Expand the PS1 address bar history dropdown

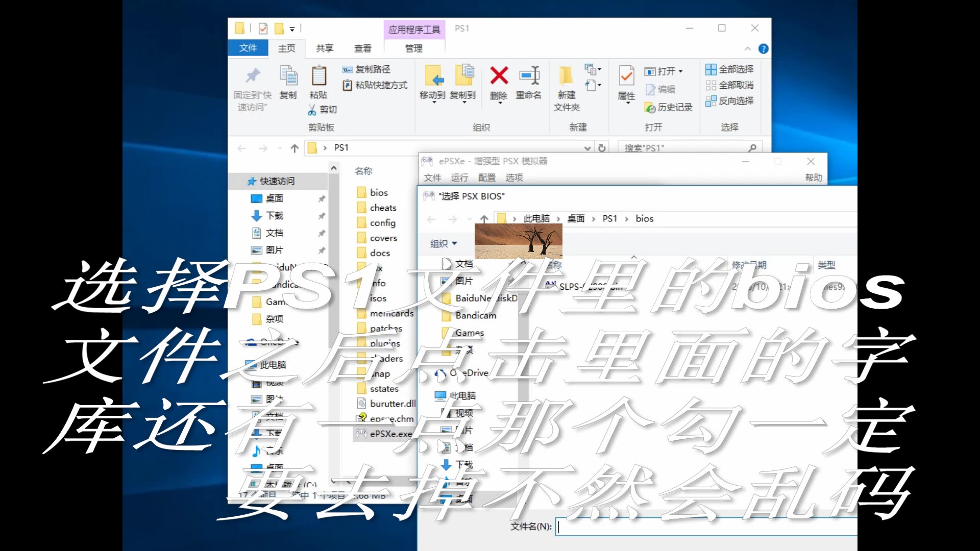587,148
